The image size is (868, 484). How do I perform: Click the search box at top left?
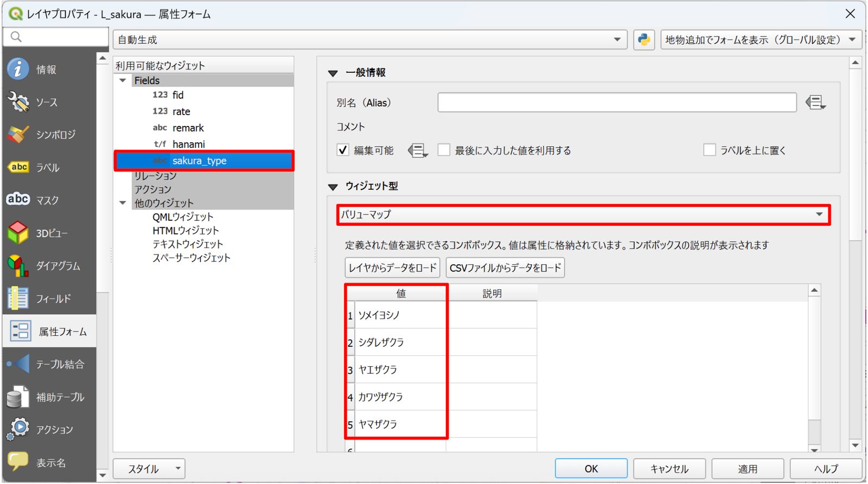coord(56,37)
